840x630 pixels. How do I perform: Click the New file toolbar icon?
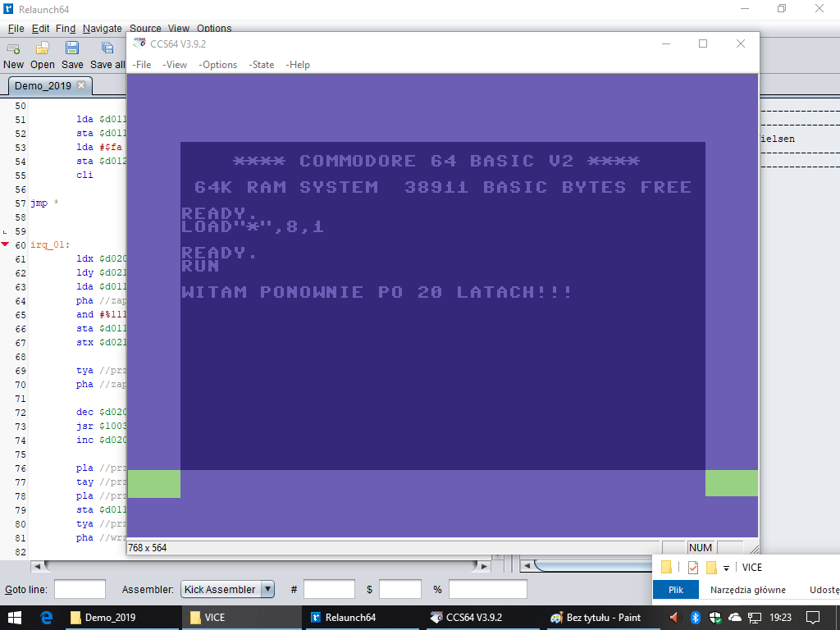[x=13, y=48]
